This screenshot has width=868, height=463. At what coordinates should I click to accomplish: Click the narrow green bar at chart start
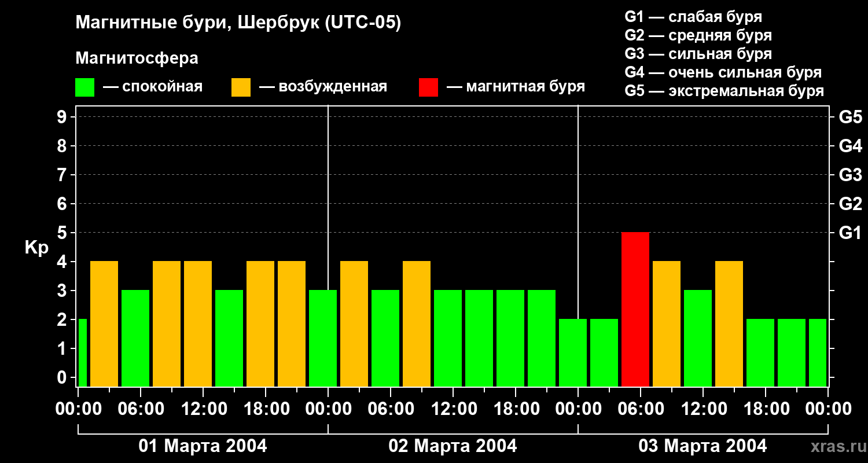[x=82, y=352]
